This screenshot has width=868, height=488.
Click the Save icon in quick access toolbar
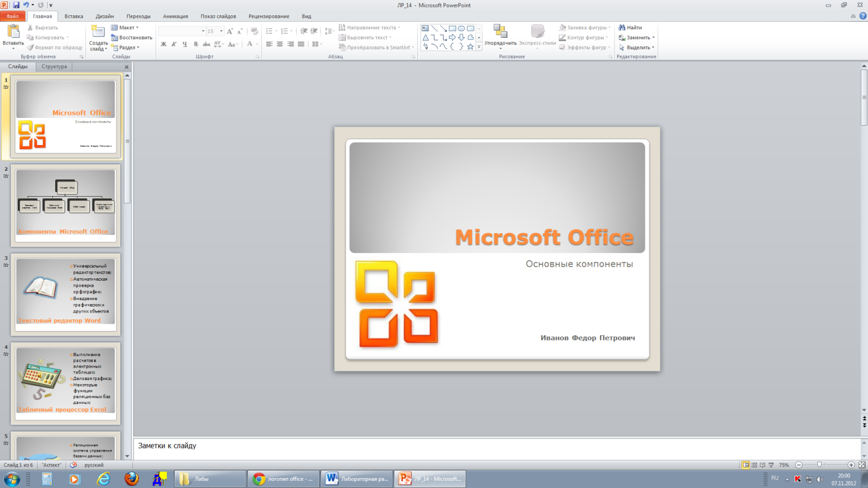point(16,5)
